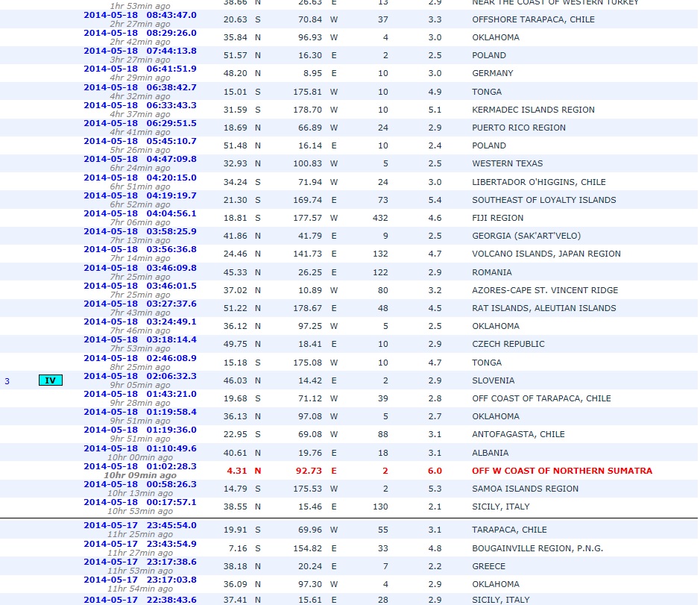The height and width of the screenshot is (605, 700).
Task: Open the 03:24:49.1 Oklahoma earthquake link
Action: (x=139, y=322)
